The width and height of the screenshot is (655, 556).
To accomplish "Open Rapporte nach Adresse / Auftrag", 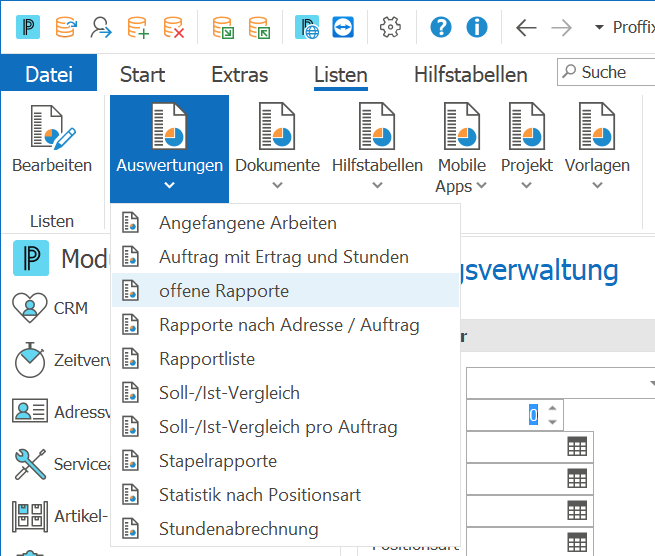I will 285,325.
